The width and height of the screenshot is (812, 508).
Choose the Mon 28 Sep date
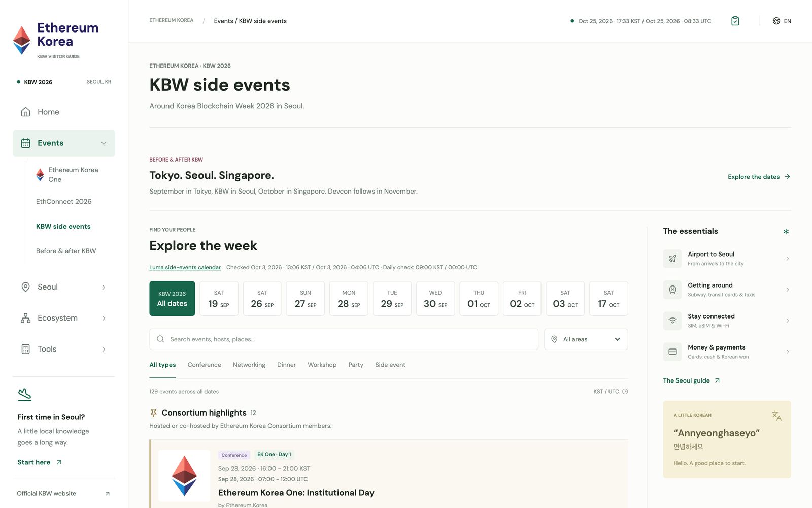point(349,299)
